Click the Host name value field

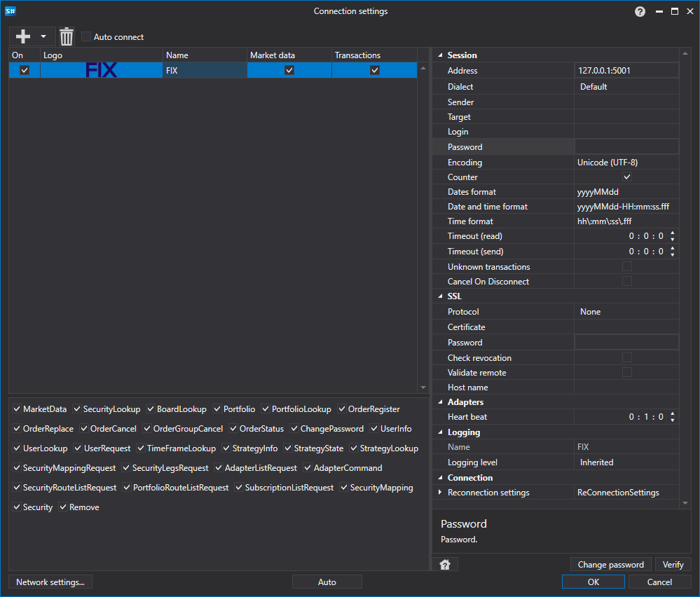coord(626,387)
